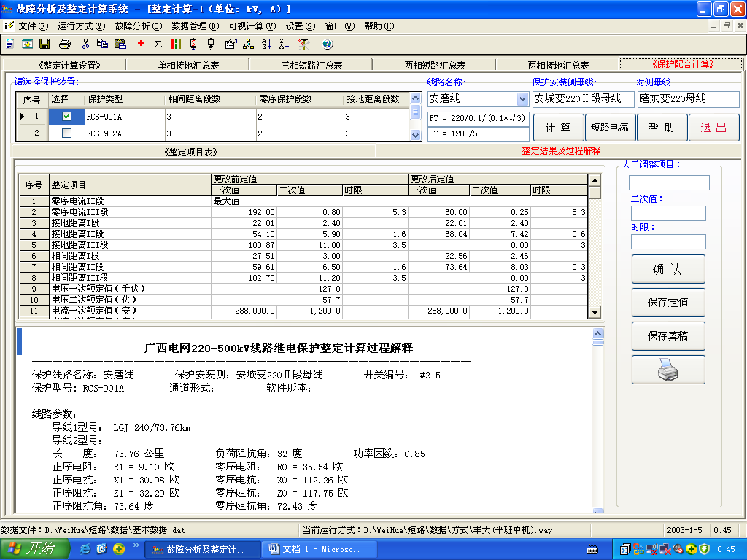This screenshot has height=560, width=747.
Task: Open the 整定结果及过程解释 sub-tab
Action: [561, 151]
